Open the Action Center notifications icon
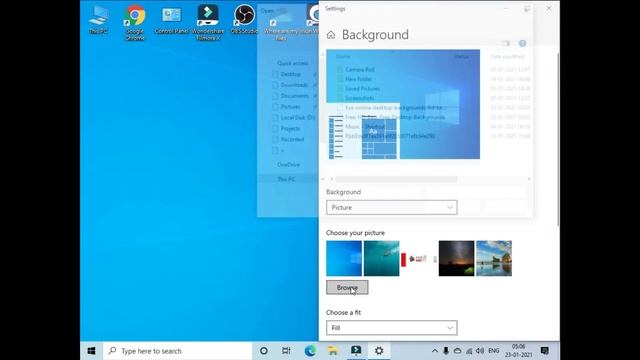 544,351
